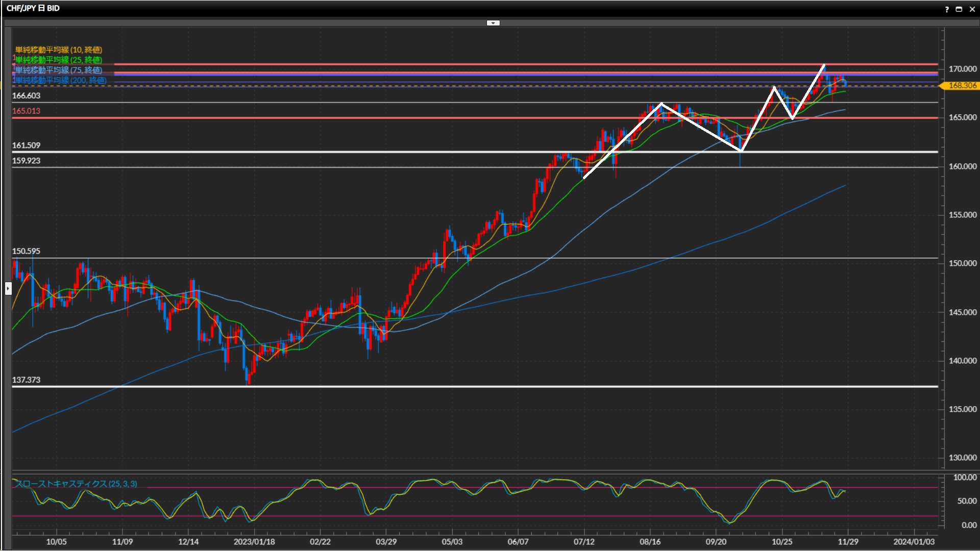The width and height of the screenshot is (980, 551).
Task: Open the スローストキャスティクス (25, 3, 3) indicator label
Action: point(77,484)
